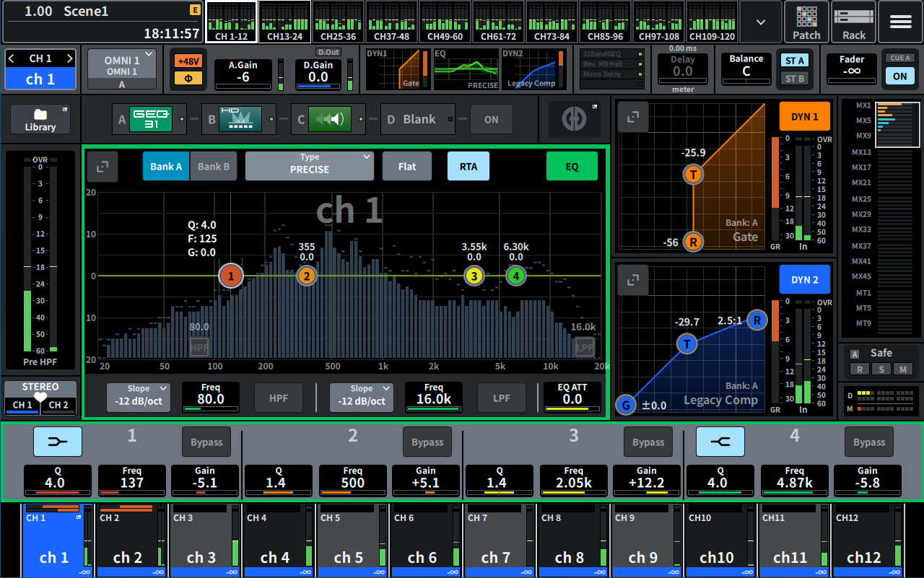Open the Patch grid icon
The width and height of the screenshot is (924, 578).
tap(806, 22)
